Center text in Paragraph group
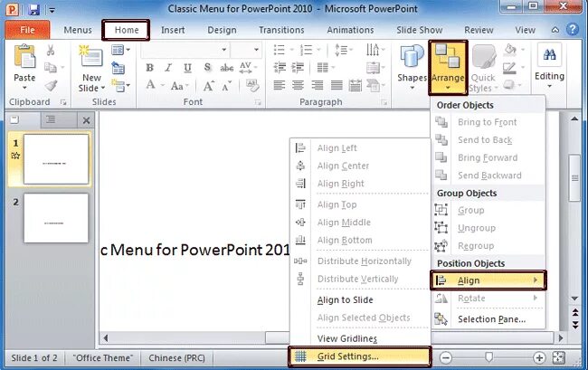Image resolution: width=588 pixels, height=370 pixels. coord(299,86)
